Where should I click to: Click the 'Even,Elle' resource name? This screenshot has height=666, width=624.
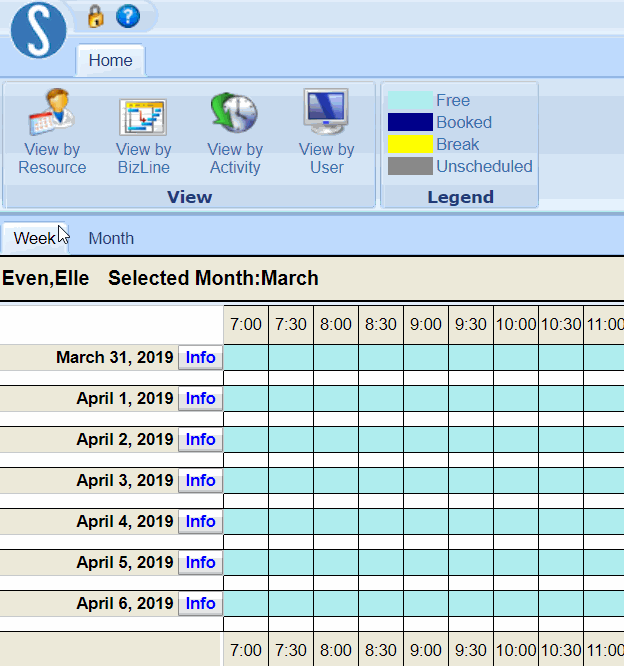pyautogui.click(x=45, y=279)
